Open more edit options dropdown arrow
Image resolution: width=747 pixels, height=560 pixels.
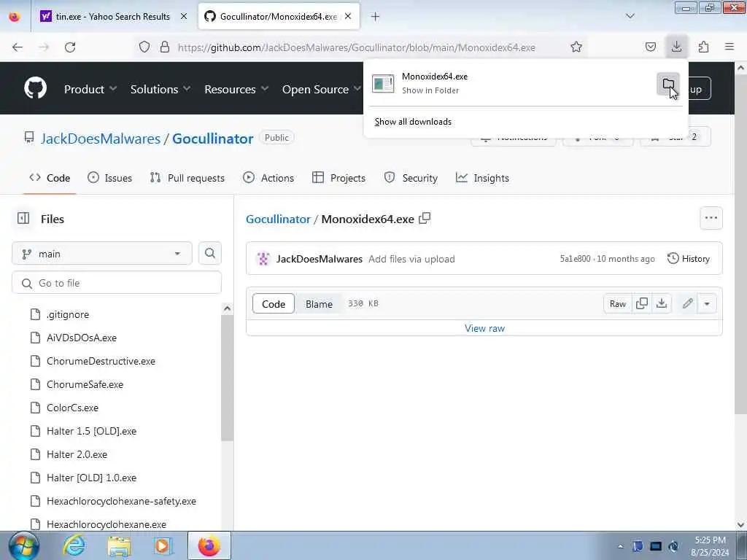707,304
